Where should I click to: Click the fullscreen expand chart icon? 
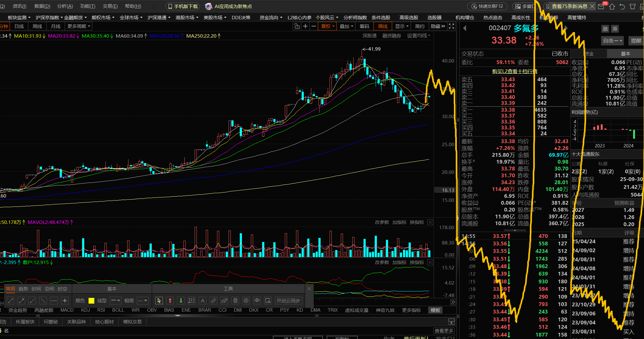(x=452, y=26)
